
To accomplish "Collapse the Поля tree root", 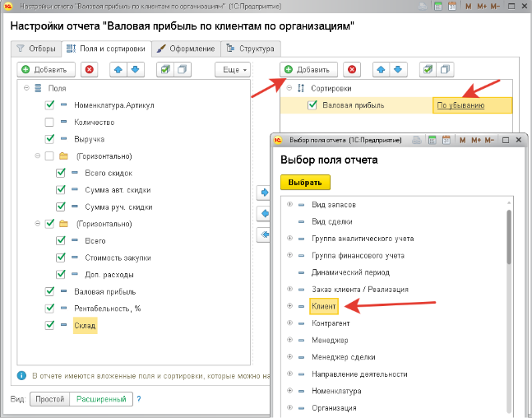I will (27, 88).
